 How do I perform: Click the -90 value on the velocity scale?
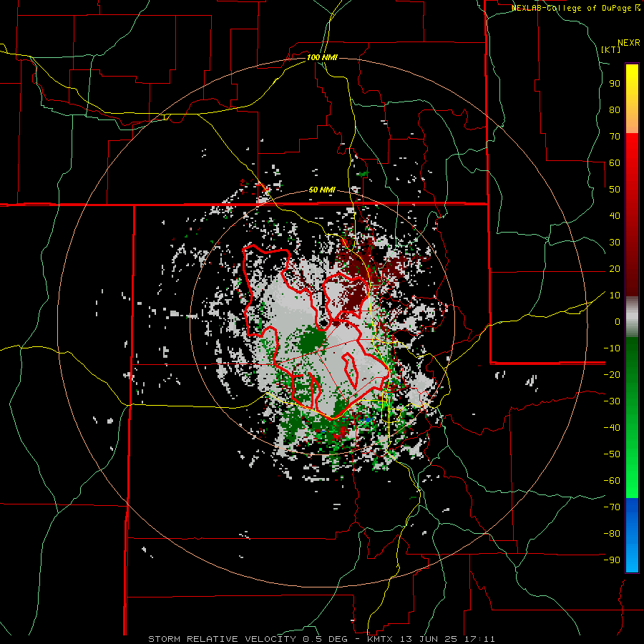pos(612,560)
